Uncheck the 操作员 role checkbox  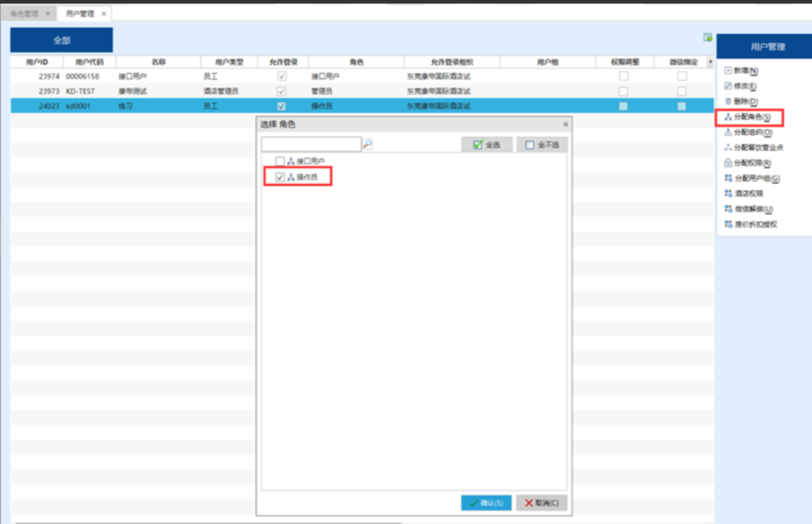click(280, 177)
